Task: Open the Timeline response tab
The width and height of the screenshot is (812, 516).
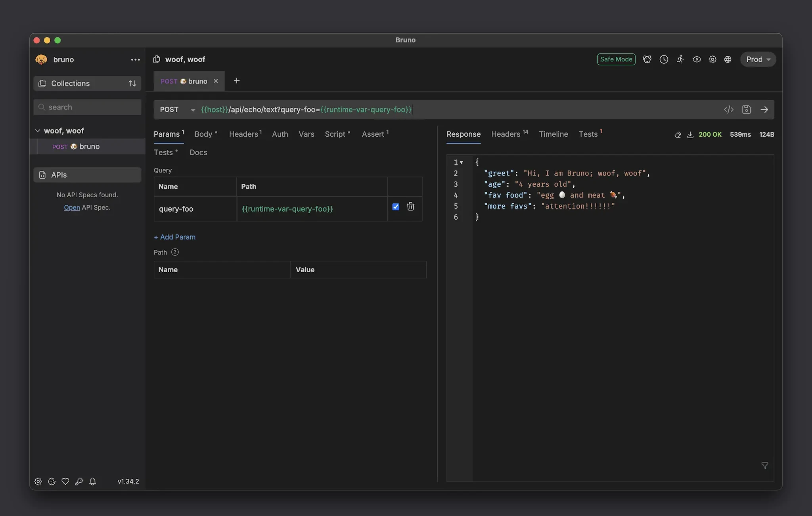Action: tap(553, 134)
